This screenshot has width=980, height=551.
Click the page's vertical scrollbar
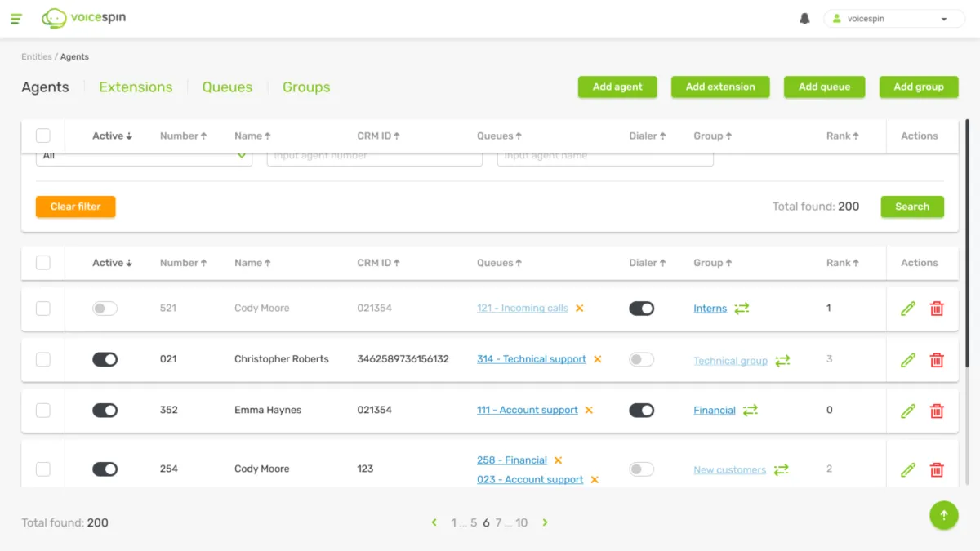tap(968, 243)
